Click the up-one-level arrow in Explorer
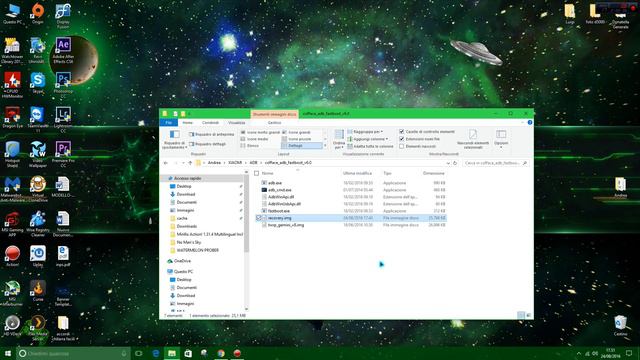The width and height of the screenshot is (640, 360). pos(190,163)
